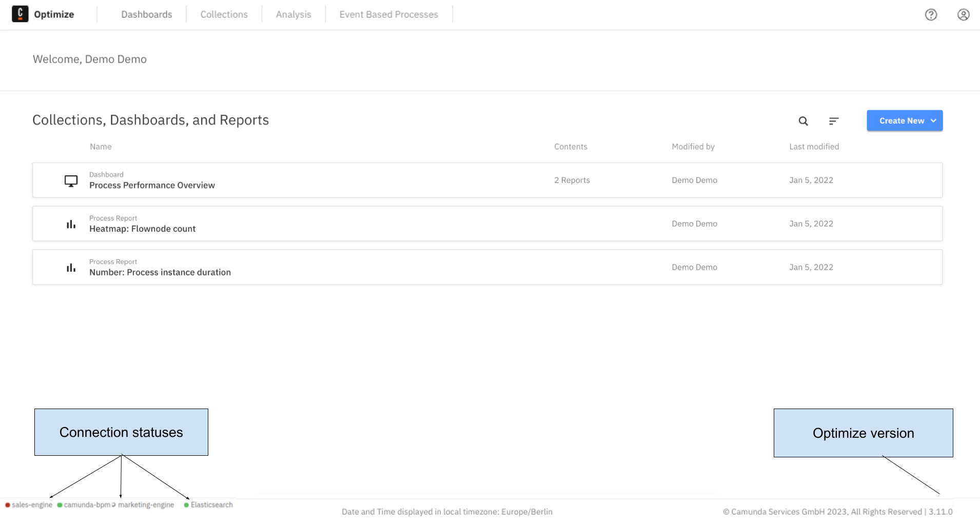Go to the Analysis tab

[x=293, y=14]
